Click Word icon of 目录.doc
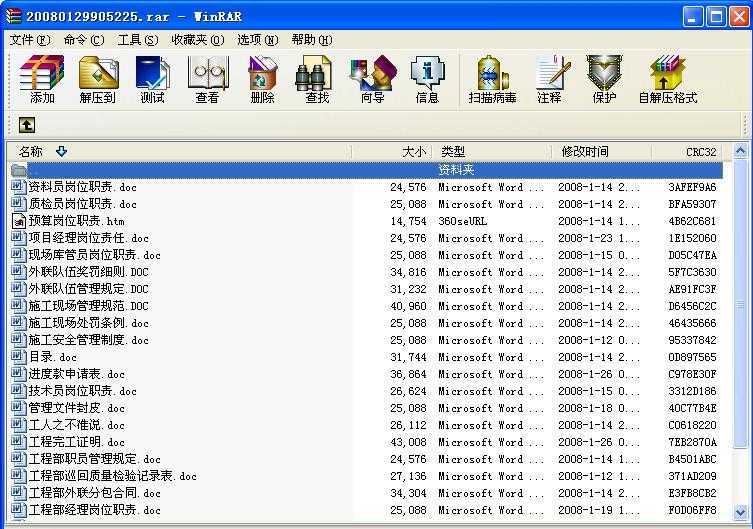Viewport: 753px width, 529px height. tap(18, 357)
